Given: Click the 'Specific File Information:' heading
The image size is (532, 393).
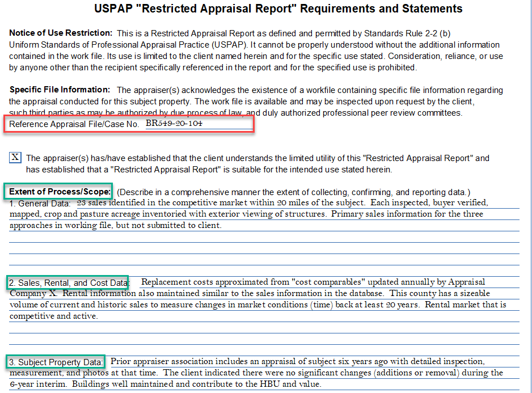Looking at the screenshot, I should (x=60, y=90).
